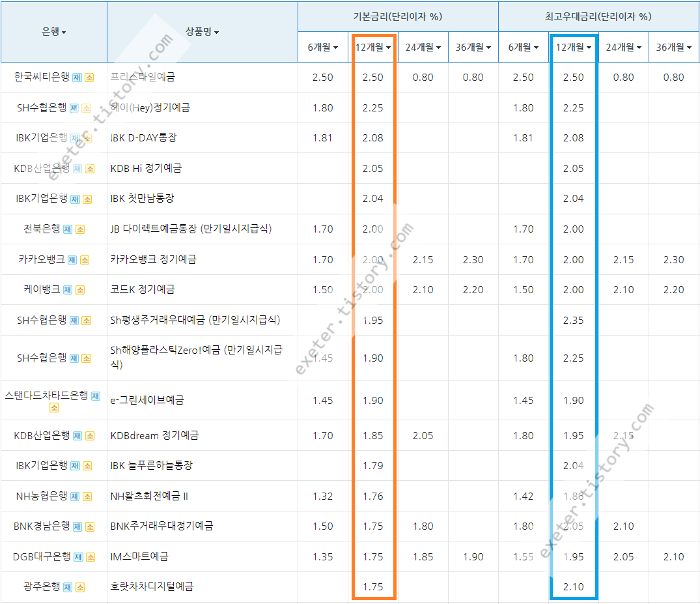Click the 소 badge in the IBK 늘푸른하늘통장 row

87,466
